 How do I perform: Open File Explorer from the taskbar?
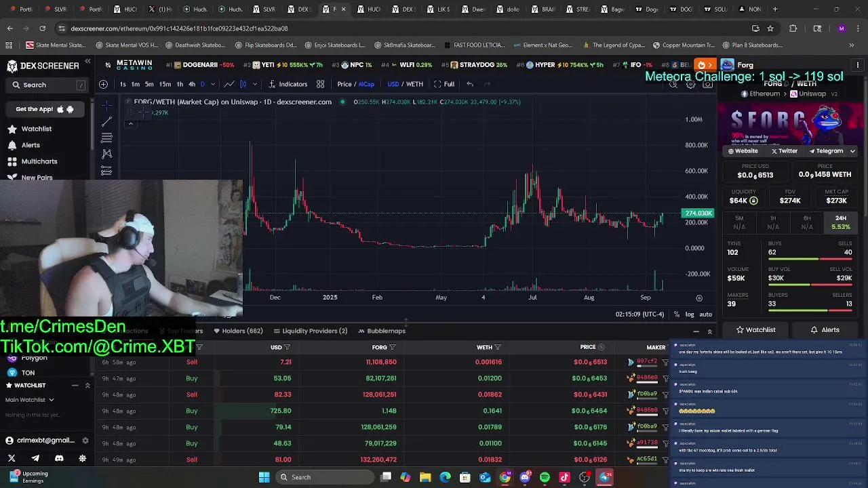click(x=425, y=477)
